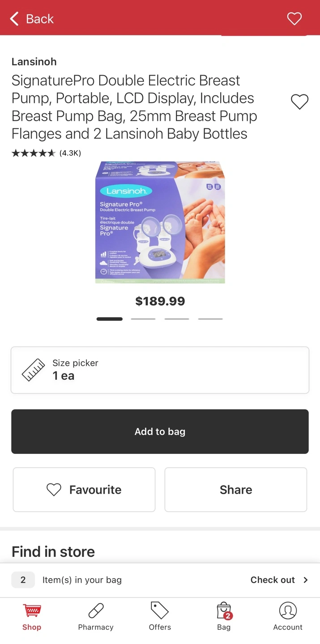Go to the Account tab

pos(288,617)
